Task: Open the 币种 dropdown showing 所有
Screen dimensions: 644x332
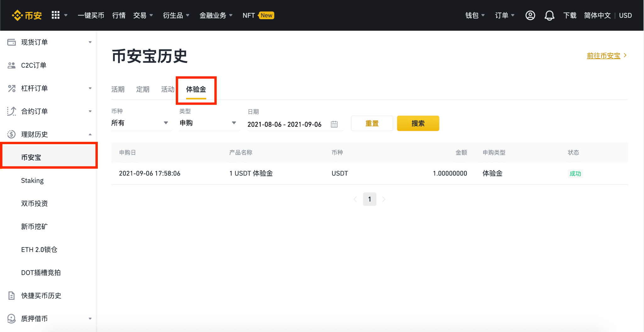Action: tap(141, 123)
